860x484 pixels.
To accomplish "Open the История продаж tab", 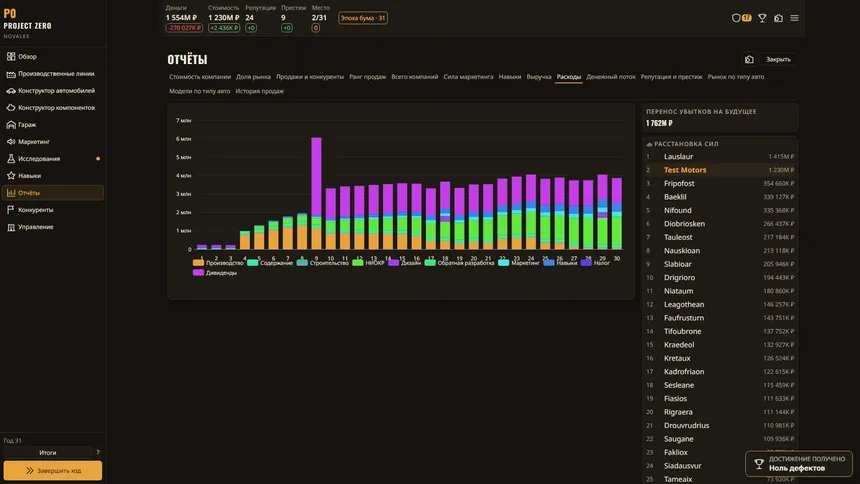I will [x=259, y=91].
